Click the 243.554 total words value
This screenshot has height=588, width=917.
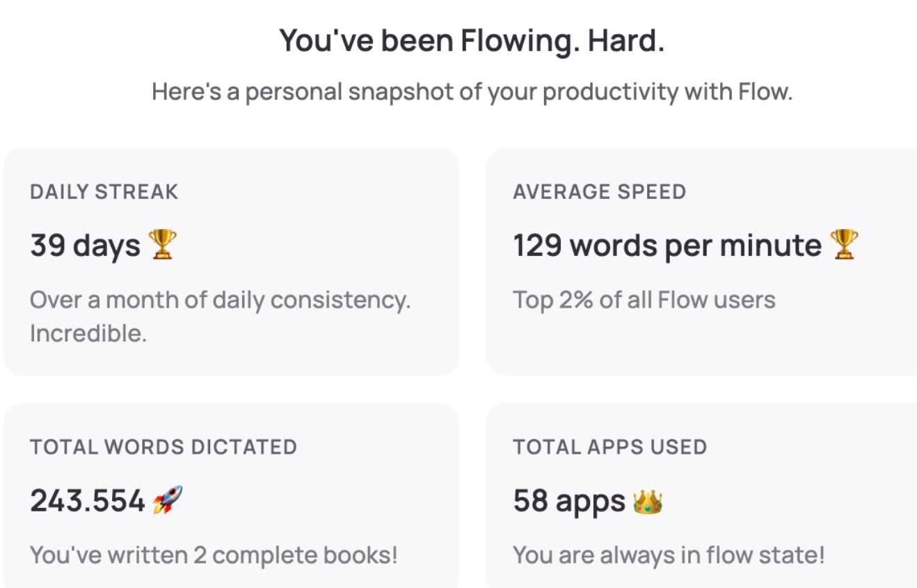(x=88, y=501)
